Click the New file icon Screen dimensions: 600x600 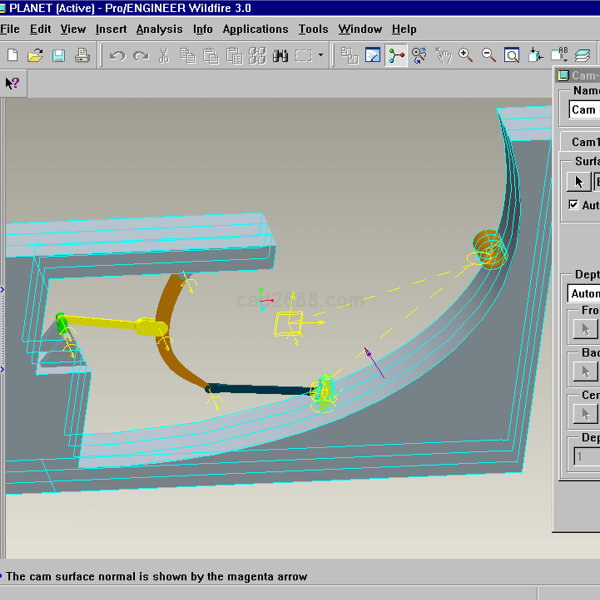[12, 56]
